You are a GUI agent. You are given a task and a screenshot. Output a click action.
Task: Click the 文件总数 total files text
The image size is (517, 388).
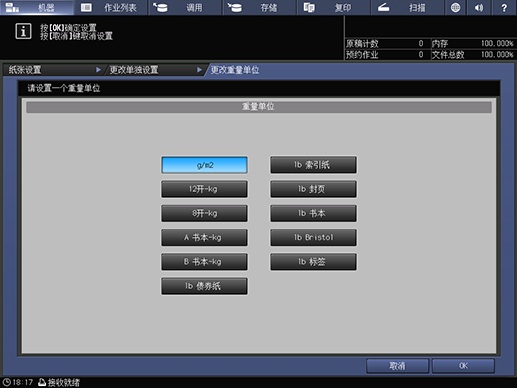(x=448, y=55)
